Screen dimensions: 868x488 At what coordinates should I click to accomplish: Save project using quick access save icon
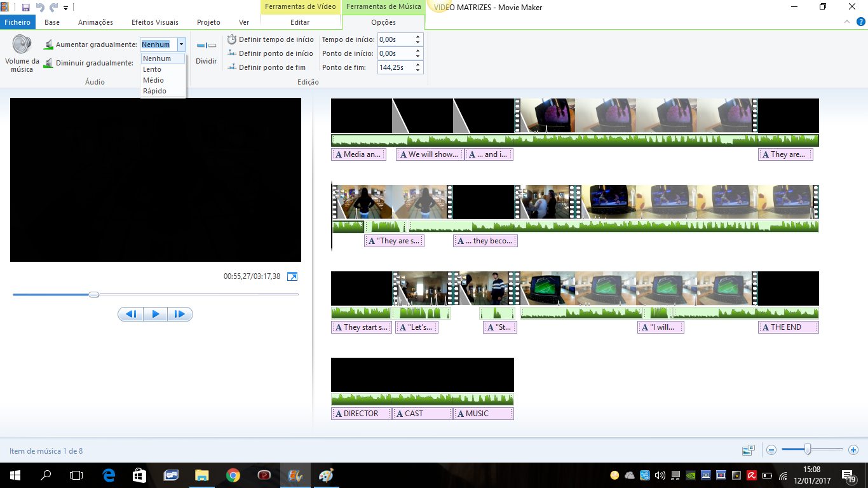pyautogui.click(x=26, y=8)
